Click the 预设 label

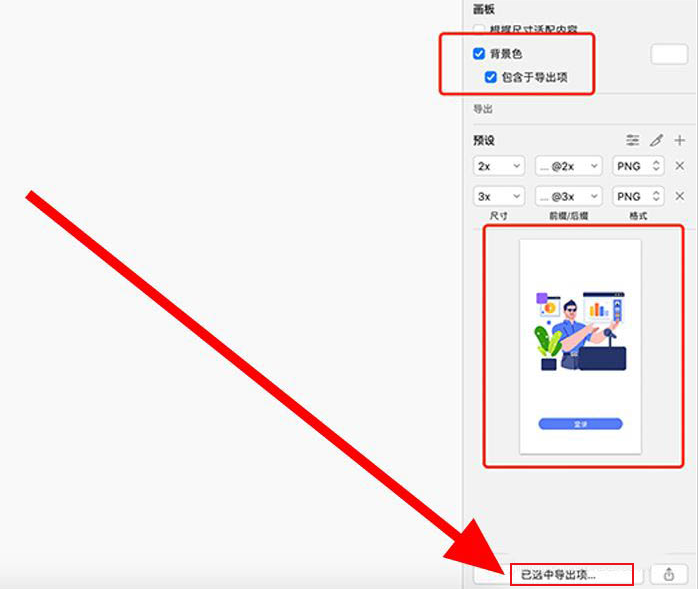click(x=484, y=141)
